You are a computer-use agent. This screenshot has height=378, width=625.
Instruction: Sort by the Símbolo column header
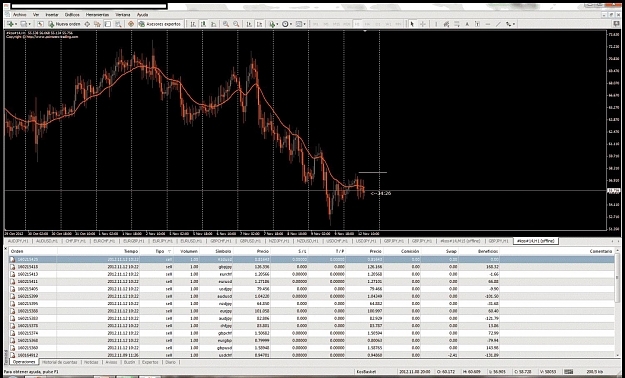pos(216,251)
